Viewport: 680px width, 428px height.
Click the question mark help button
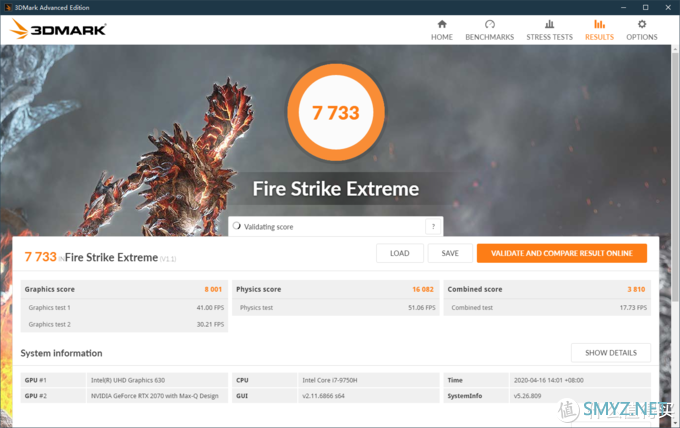pos(432,227)
